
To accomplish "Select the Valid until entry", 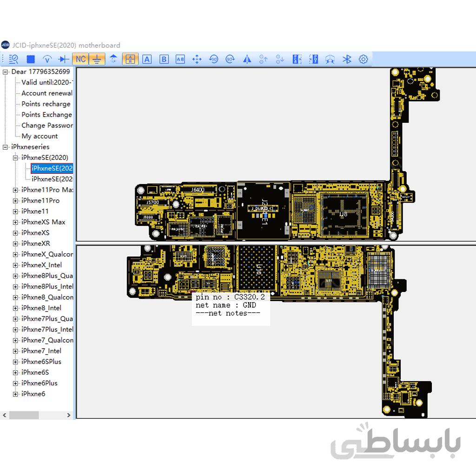I will click(47, 83).
